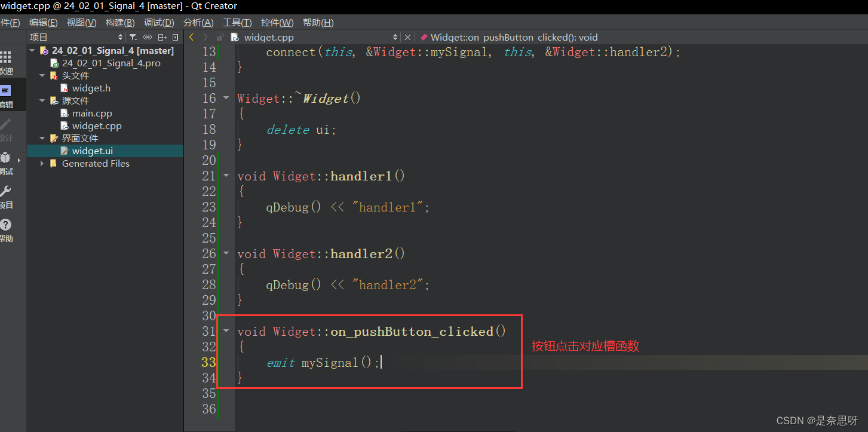Screen dimensions: 868x432
Task: Click on_pushButton_clicked function name line 31
Action: [412, 332]
